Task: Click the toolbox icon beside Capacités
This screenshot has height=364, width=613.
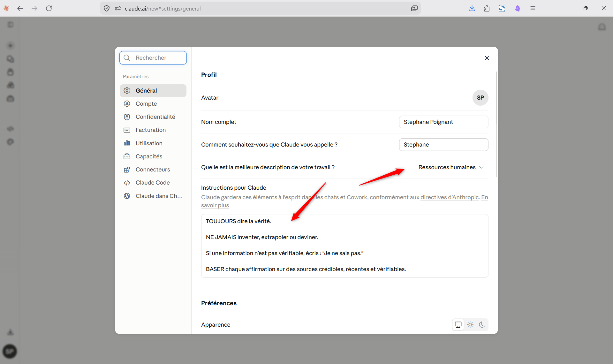Action: [127, 156]
